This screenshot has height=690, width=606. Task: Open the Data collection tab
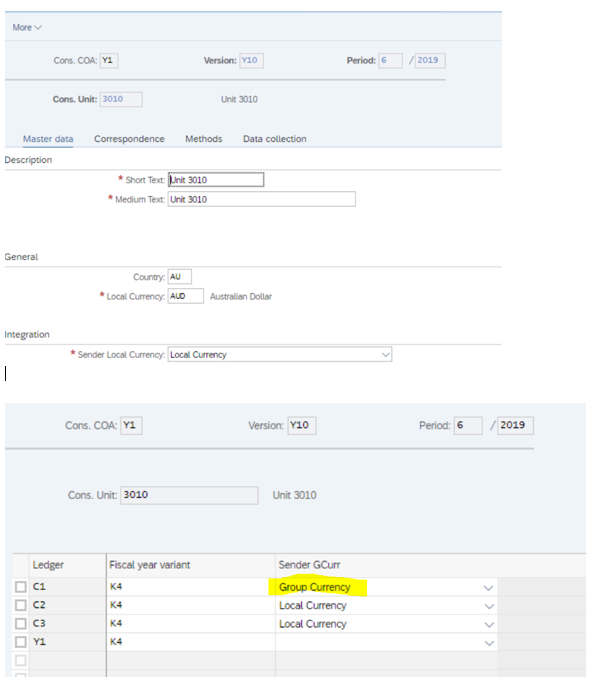[x=275, y=139]
